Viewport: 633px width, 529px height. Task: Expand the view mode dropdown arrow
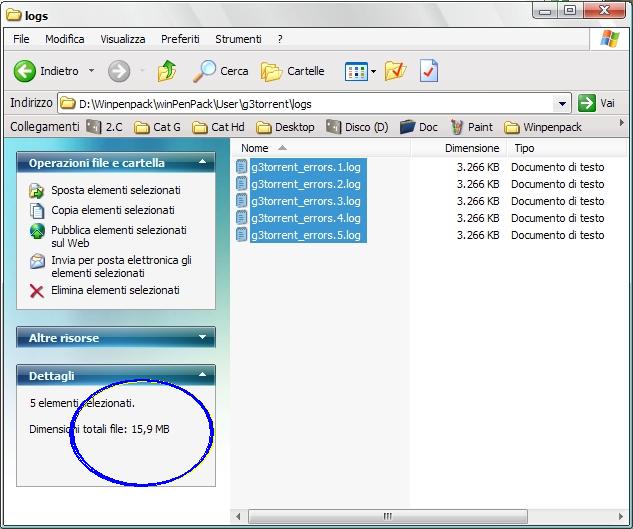click(373, 72)
